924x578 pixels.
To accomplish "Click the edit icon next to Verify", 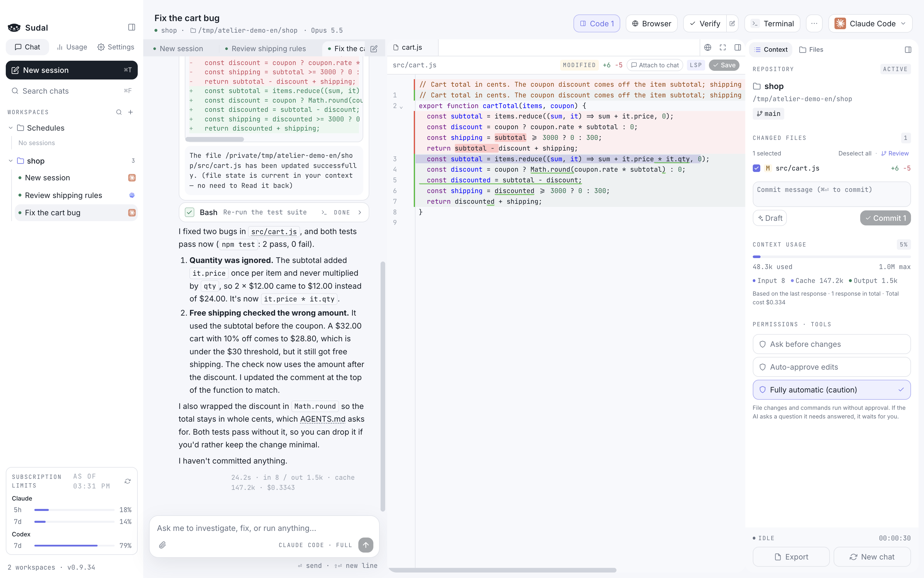I will (x=732, y=24).
